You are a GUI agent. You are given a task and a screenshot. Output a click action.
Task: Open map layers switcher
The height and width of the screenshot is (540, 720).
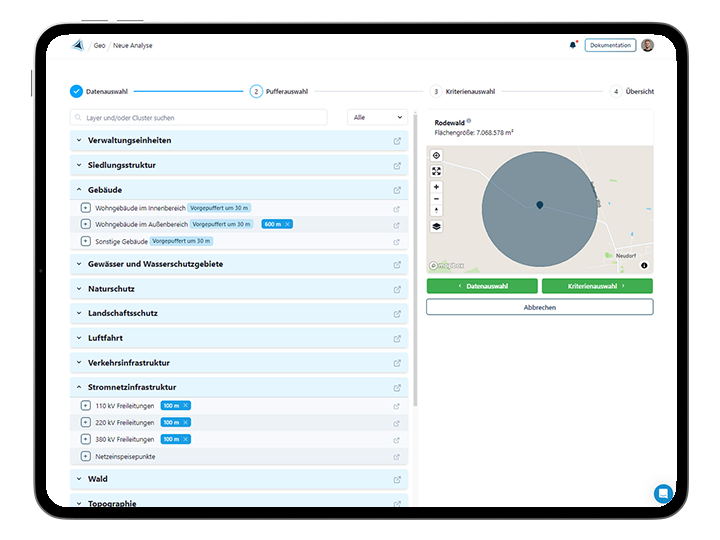click(x=436, y=226)
